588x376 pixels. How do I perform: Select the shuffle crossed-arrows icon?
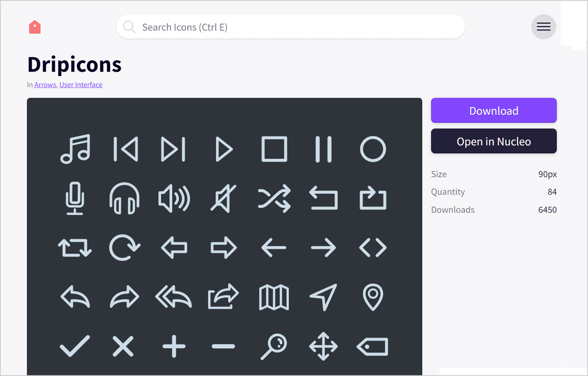274,199
